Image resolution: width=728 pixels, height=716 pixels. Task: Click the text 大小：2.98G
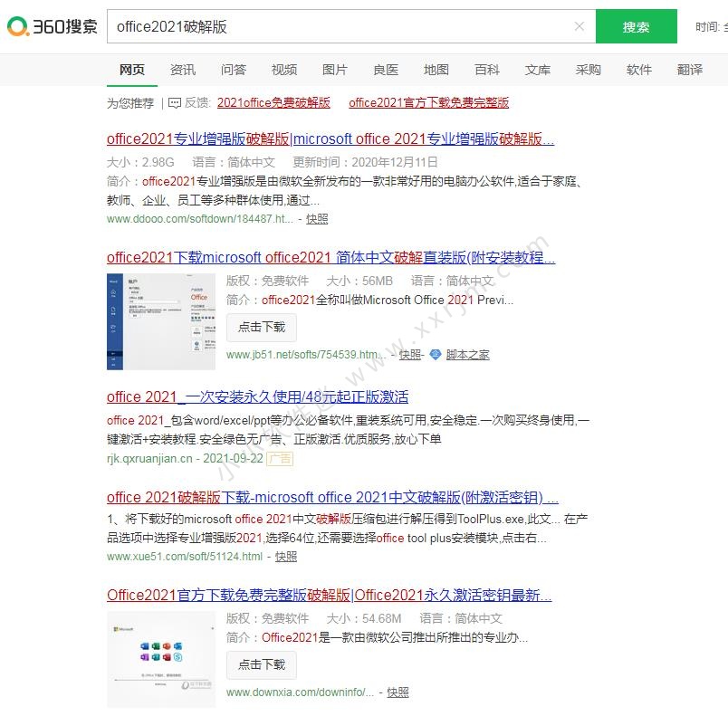coord(140,162)
